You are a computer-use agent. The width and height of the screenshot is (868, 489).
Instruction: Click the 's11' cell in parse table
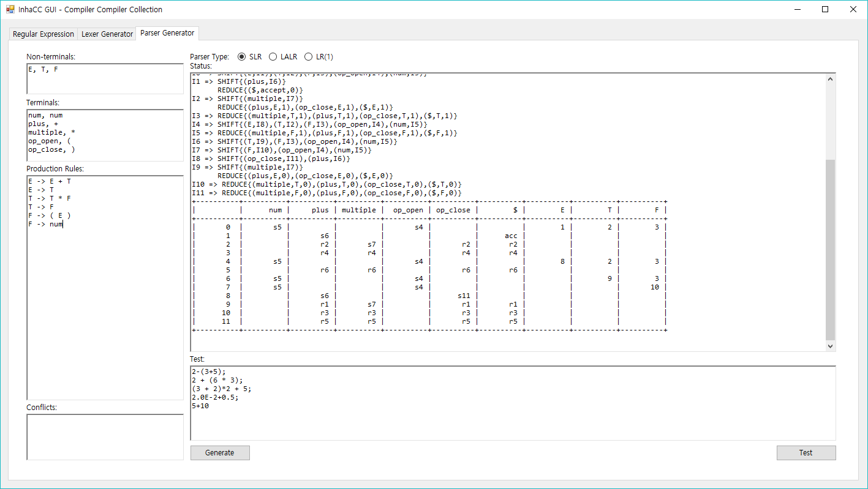click(x=464, y=296)
